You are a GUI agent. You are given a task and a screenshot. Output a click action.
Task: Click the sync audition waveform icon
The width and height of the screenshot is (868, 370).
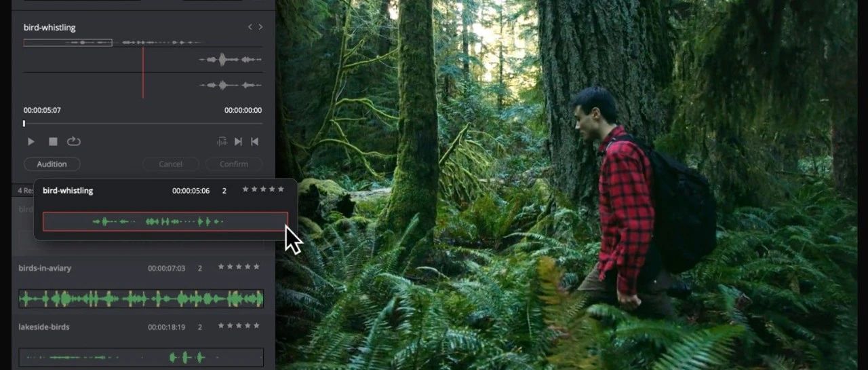[222, 141]
